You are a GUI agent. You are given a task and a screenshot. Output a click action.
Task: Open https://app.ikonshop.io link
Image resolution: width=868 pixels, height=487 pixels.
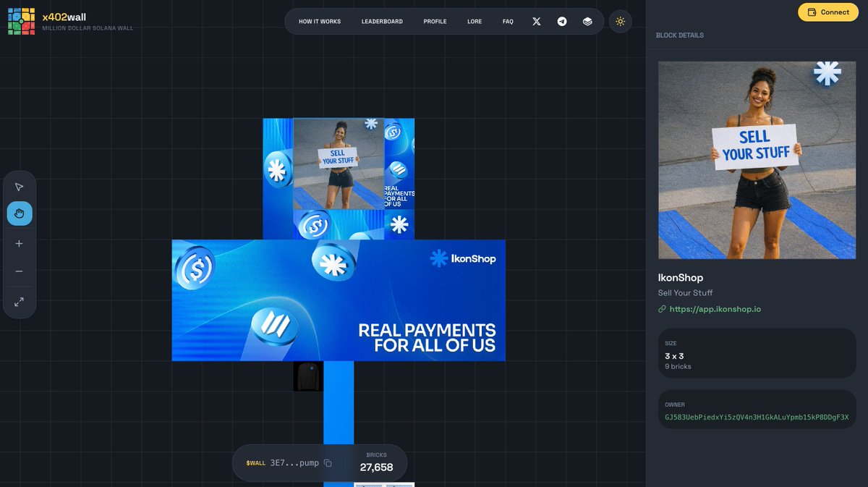click(x=715, y=309)
